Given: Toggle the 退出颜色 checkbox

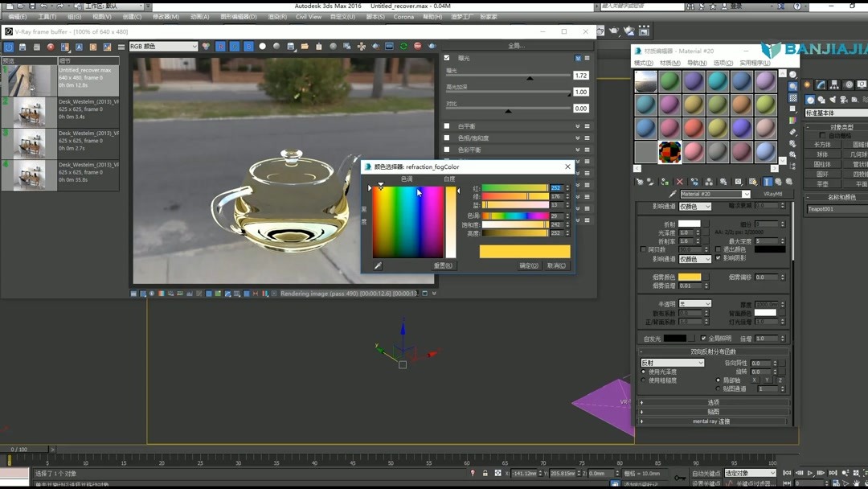Looking at the screenshot, I should pos(718,249).
